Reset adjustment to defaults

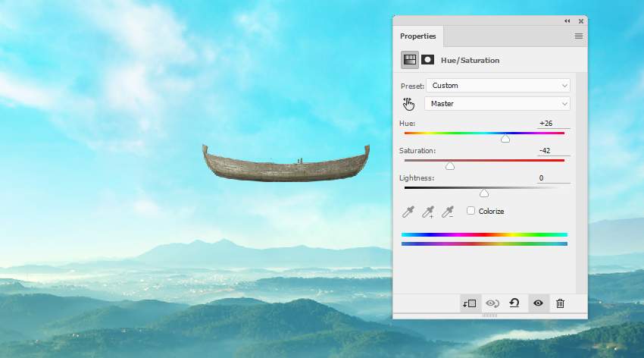click(x=514, y=303)
